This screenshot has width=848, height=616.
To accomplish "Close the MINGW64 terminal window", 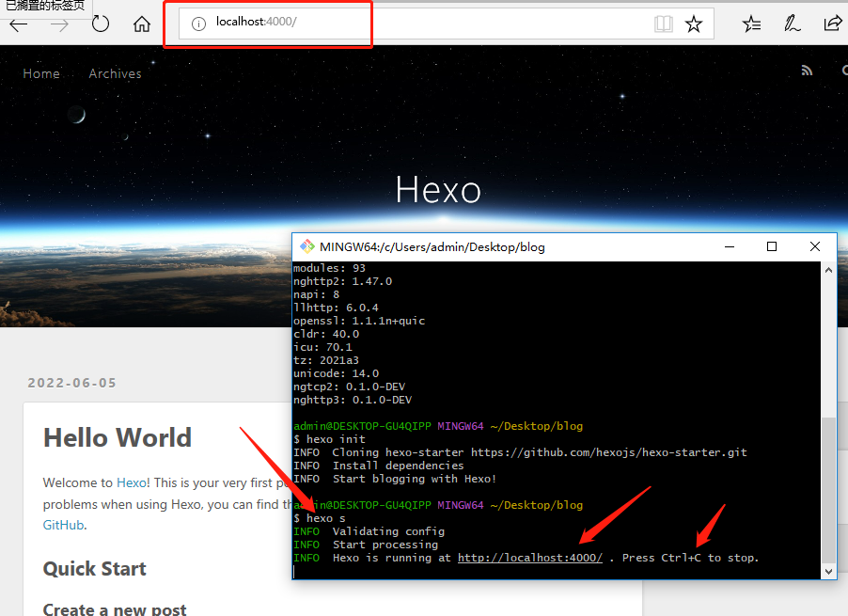I will coord(815,246).
